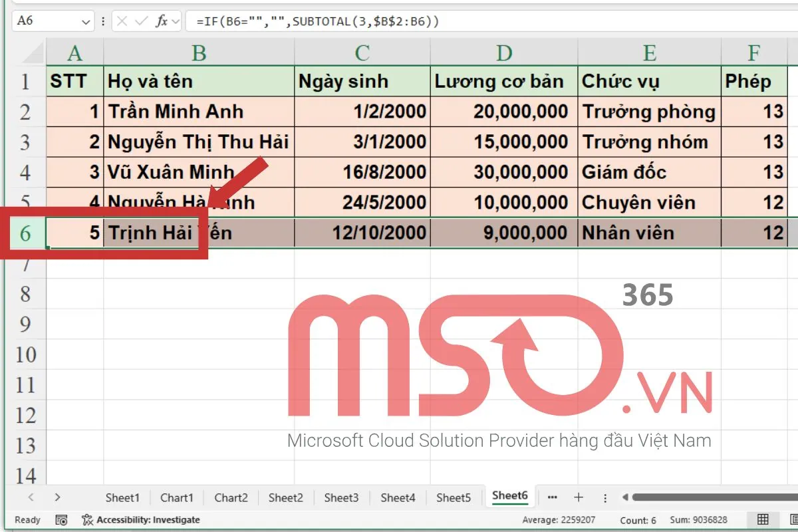The height and width of the screenshot is (532, 798).
Task: Switch to the Sheet5 tab
Action: point(454,497)
